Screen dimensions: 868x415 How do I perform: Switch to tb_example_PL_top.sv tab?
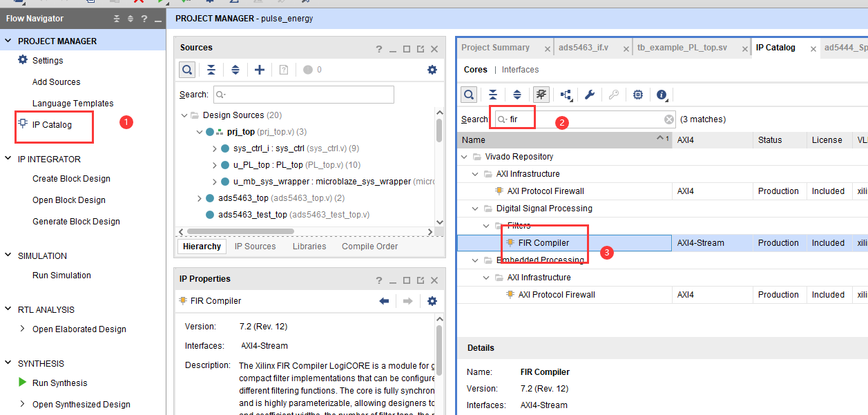pyautogui.click(x=682, y=48)
